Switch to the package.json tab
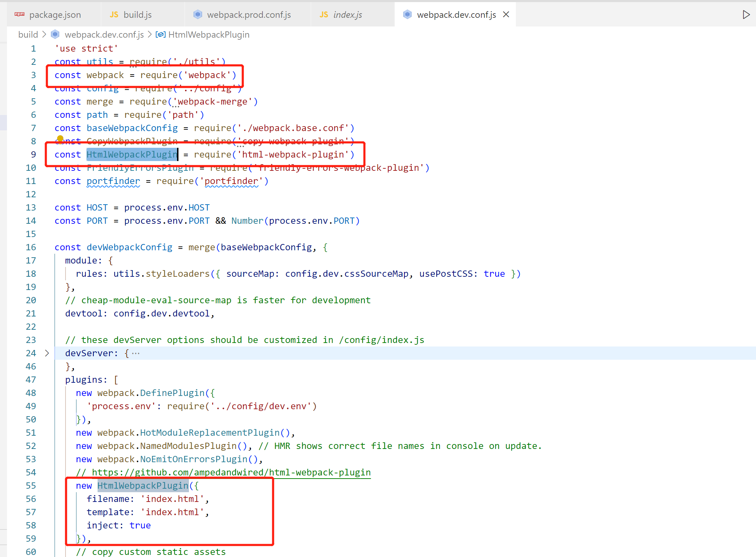Screen dimensions: 756x557 tap(55, 15)
